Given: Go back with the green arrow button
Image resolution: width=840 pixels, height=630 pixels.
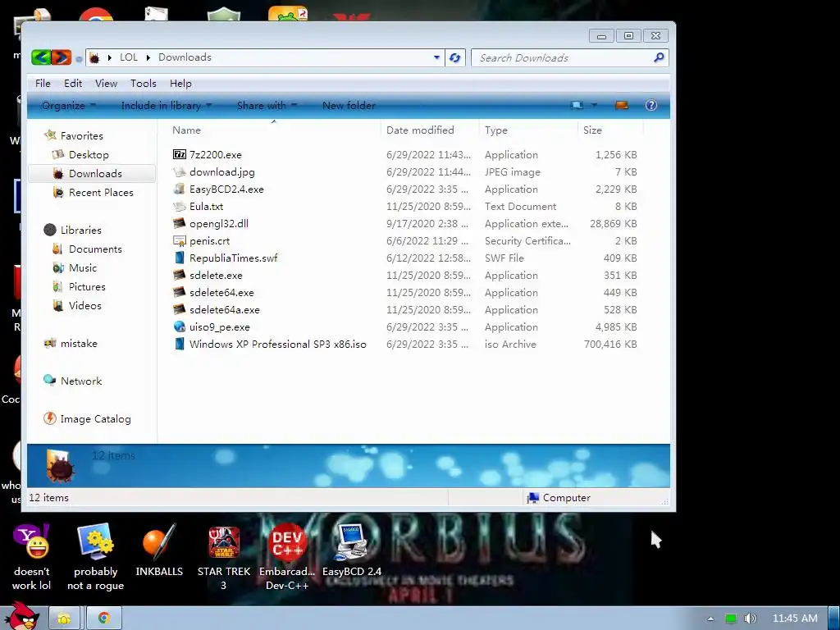Looking at the screenshot, I should [x=41, y=57].
